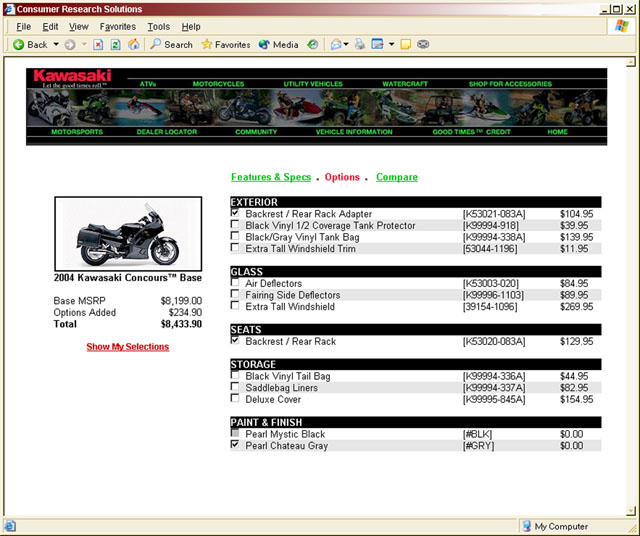Viewport: 640px width, 536px height.
Task: Check Extra Tall Windshield Trim
Action: (235, 247)
